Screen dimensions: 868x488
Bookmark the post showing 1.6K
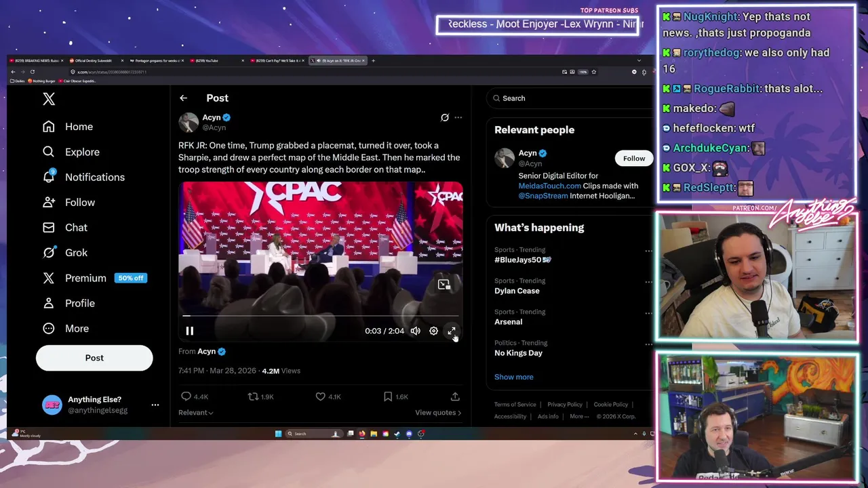[395, 396]
